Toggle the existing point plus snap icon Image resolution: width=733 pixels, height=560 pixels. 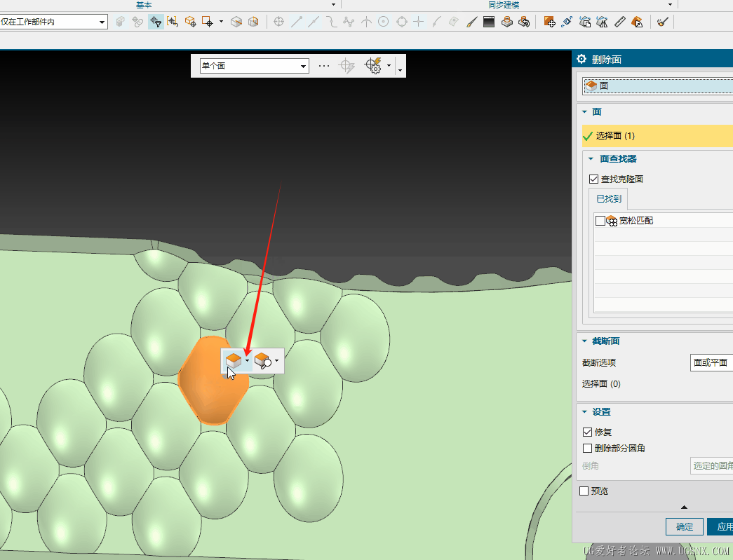point(419,22)
